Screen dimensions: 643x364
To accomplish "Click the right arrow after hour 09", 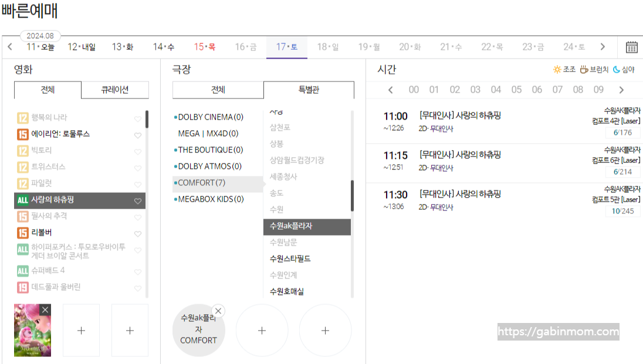I will click(621, 89).
